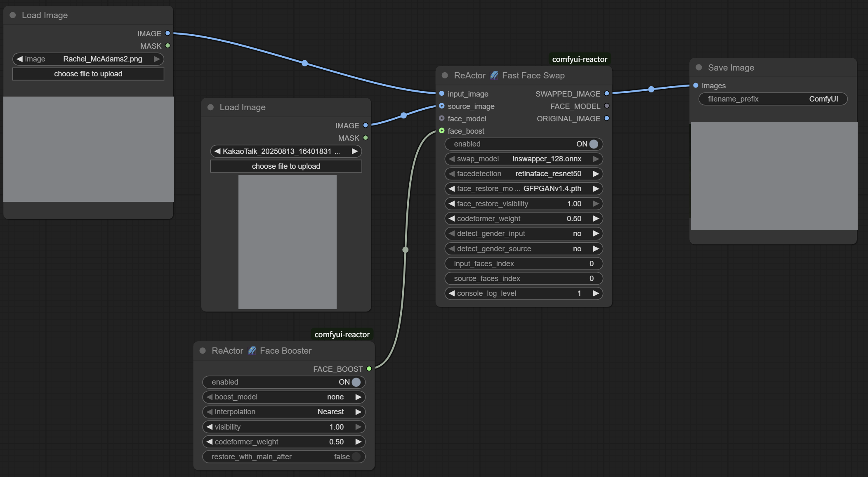The height and width of the screenshot is (477, 868).
Task: Click the visibility 1.00 slider field
Action: [284, 427]
